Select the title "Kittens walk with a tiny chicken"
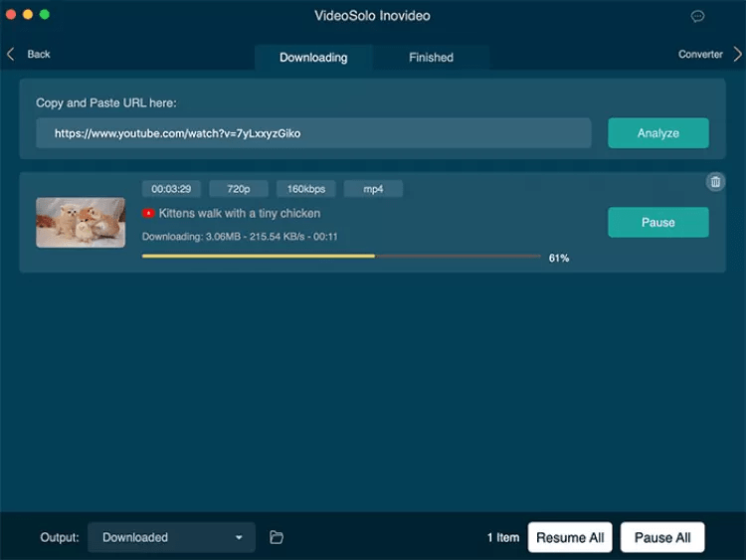Image resolution: width=746 pixels, height=560 pixels. [240, 213]
